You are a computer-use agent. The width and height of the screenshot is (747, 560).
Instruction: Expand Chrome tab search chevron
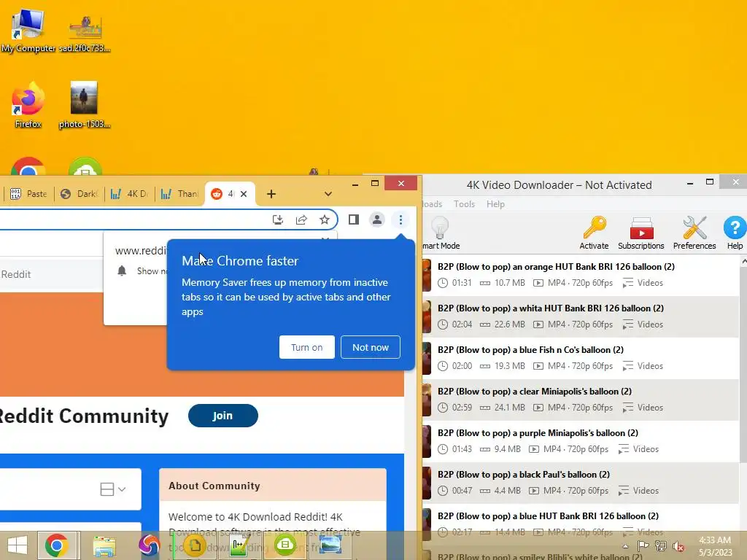point(328,194)
